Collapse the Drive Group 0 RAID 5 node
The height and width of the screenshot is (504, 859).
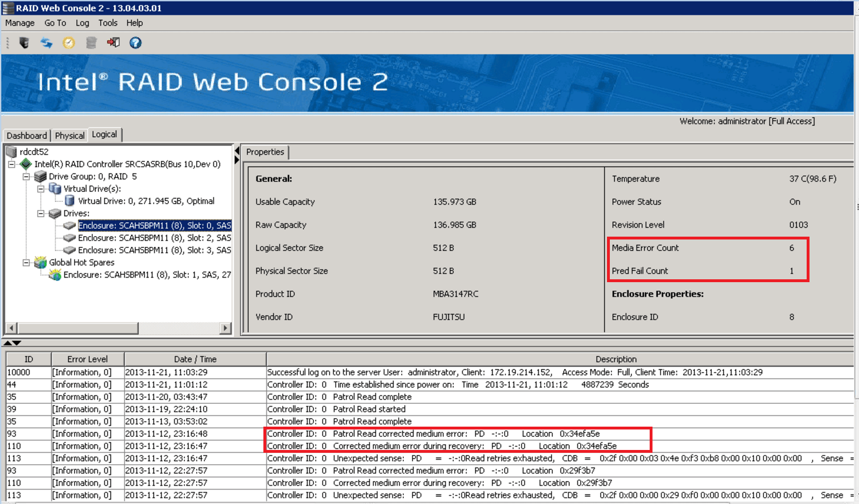[x=27, y=176]
